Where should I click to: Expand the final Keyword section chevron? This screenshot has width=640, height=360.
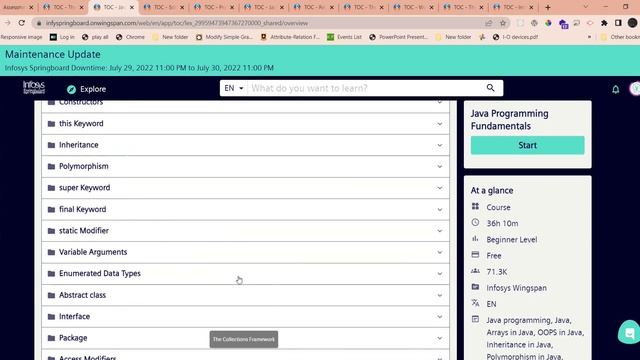pyautogui.click(x=440, y=209)
